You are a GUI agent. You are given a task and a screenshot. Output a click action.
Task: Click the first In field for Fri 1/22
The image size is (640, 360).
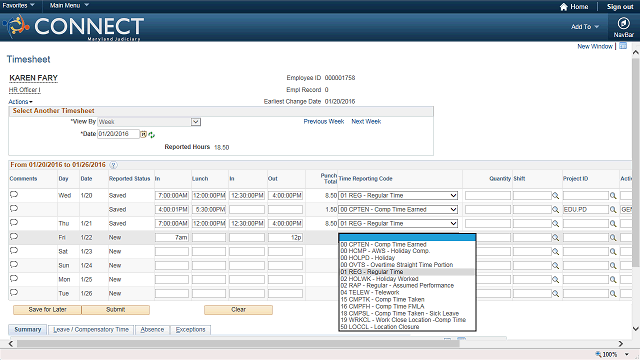pyautogui.click(x=172, y=238)
